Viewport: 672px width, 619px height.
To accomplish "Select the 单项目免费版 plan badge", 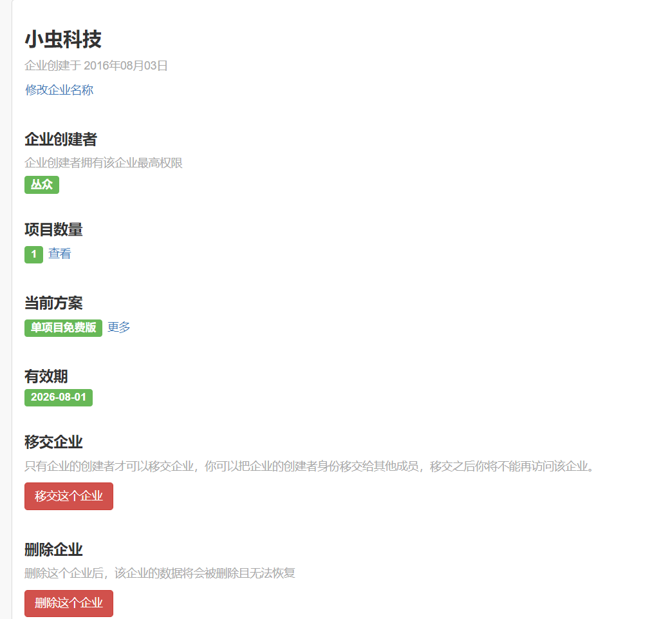I will pyautogui.click(x=63, y=328).
